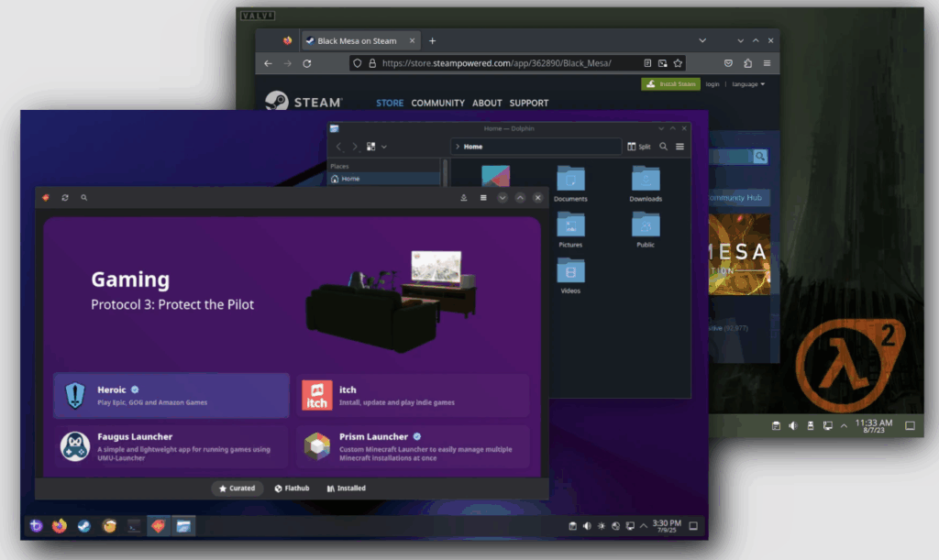The height and width of the screenshot is (560, 939).
Task: Click the itch red logo icon
Action: 316,395
